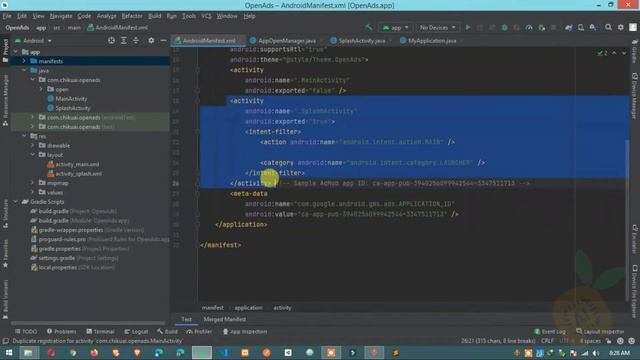
Task: Go to previous highlighted error arrow
Action: (614, 53)
